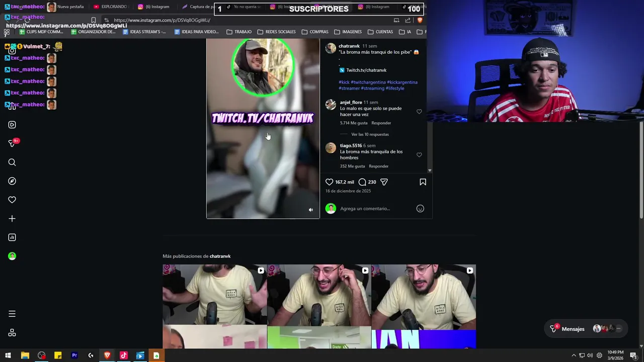Play the chatranvk post video
The image size is (644, 362).
pos(263,128)
